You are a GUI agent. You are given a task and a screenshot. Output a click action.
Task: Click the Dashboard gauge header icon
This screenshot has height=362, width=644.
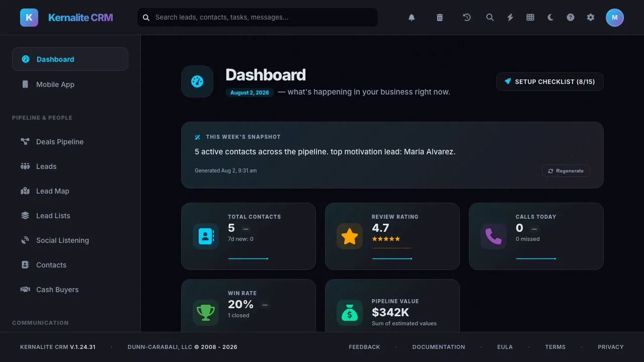[x=197, y=81]
